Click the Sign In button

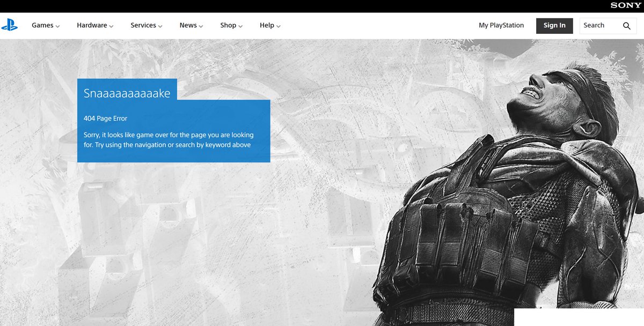pos(554,26)
